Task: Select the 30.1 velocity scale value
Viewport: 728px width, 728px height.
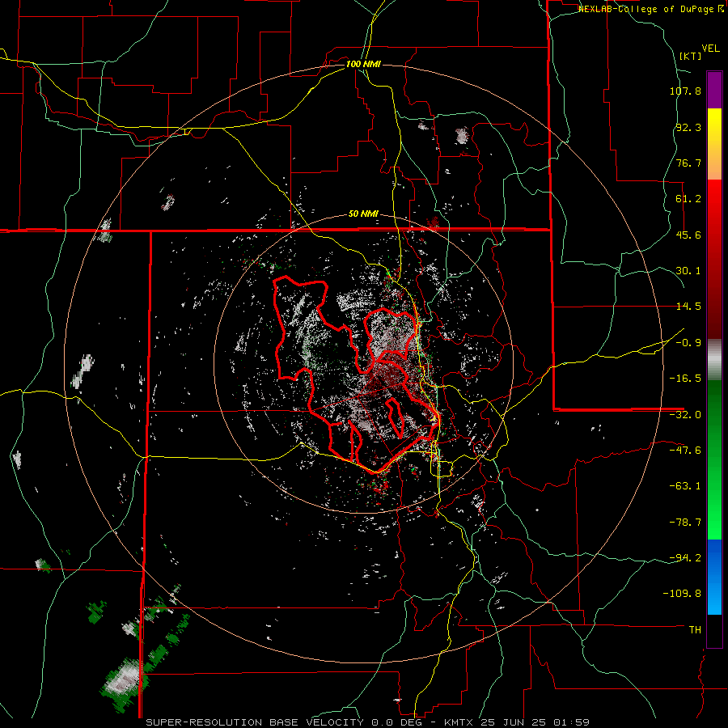Action: (688, 271)
